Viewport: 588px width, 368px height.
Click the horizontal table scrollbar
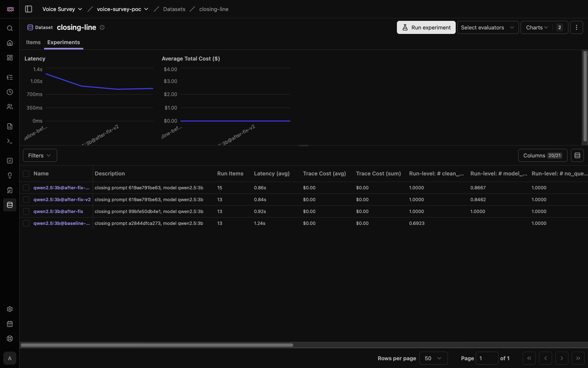(x=157, y=345)
